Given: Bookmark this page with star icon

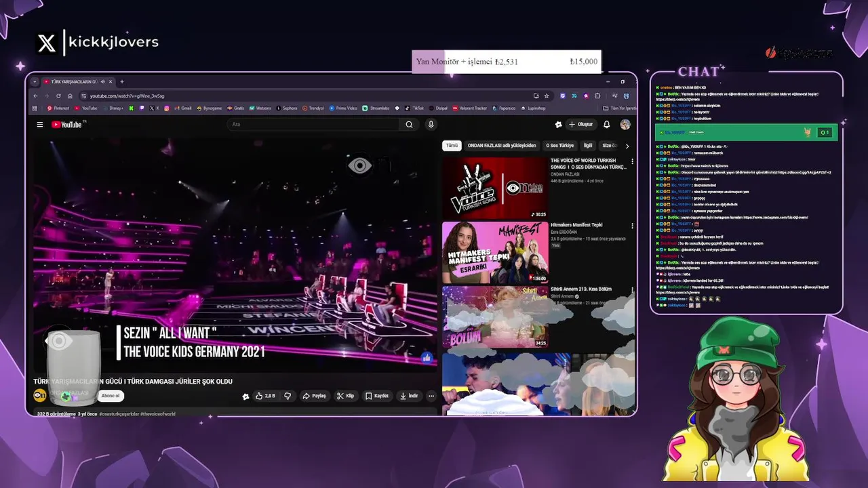Looking at the screenshot, I should (x=547, y=96).
